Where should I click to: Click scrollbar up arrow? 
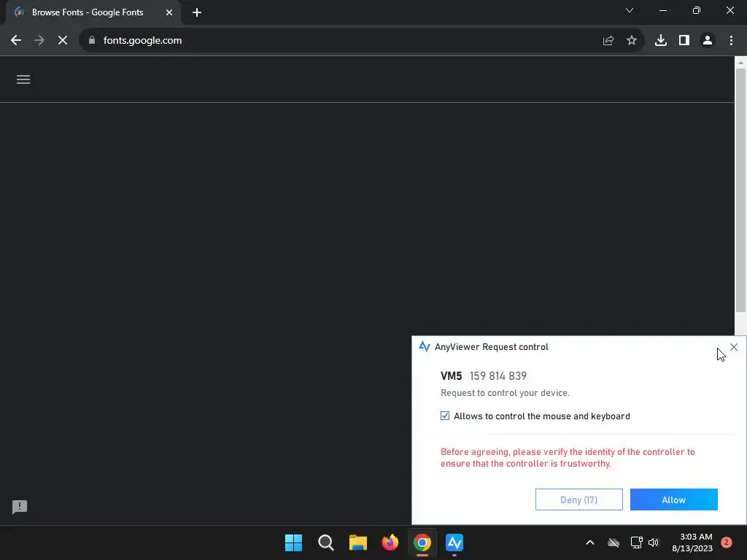(740, 63)
